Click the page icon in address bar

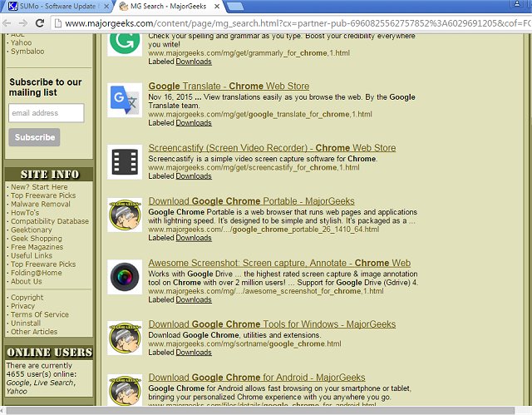58,23
